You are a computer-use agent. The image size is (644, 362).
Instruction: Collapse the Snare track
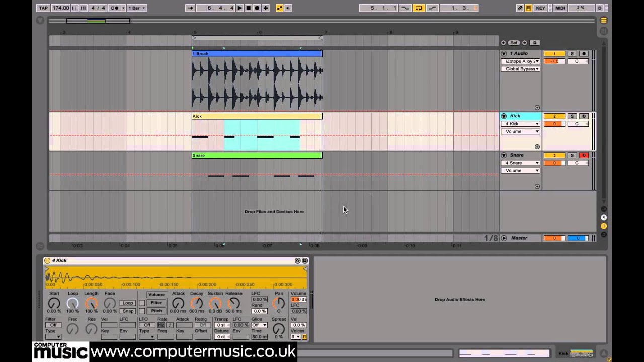pyautogui.click(x=504, y=155)
